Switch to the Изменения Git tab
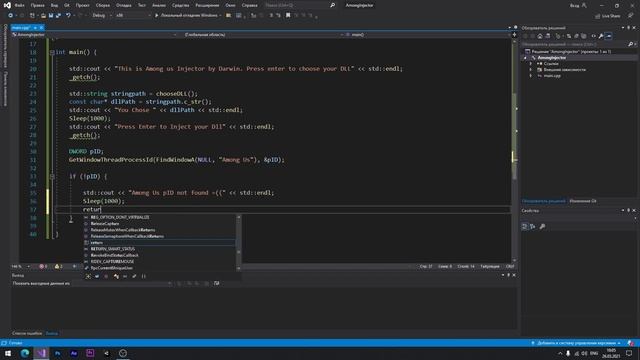Screen dimensions: 640x360 click(x=582, y=201)
